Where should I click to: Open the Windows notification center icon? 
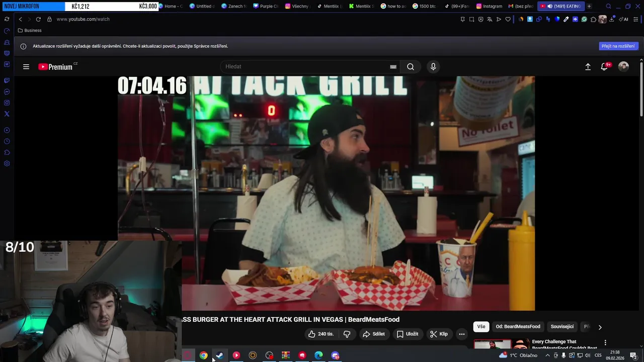click(x=633, y=355)
